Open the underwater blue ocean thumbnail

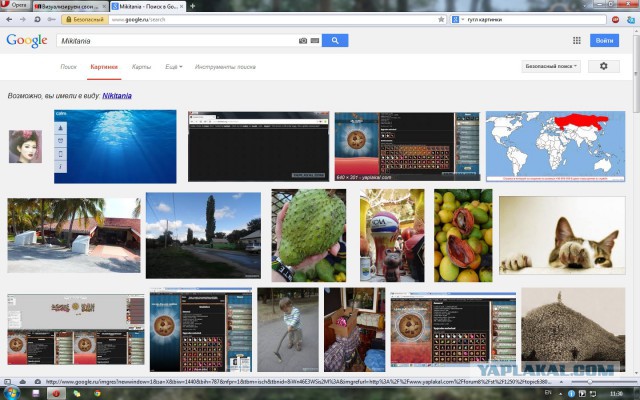[x=115, y=147]
